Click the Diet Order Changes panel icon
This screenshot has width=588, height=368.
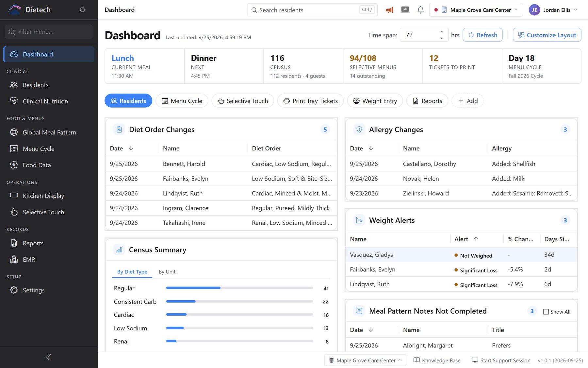[119, 130]
